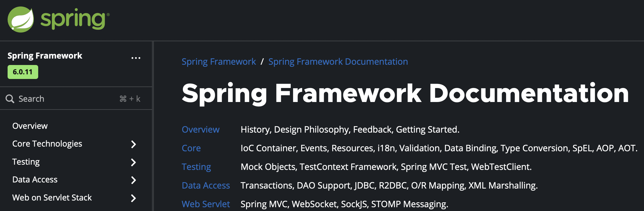Click the 'History, Design Philosophy, Feedback' description text
The width and height of the screenshot is (644, 211).
tap(350, 129)
